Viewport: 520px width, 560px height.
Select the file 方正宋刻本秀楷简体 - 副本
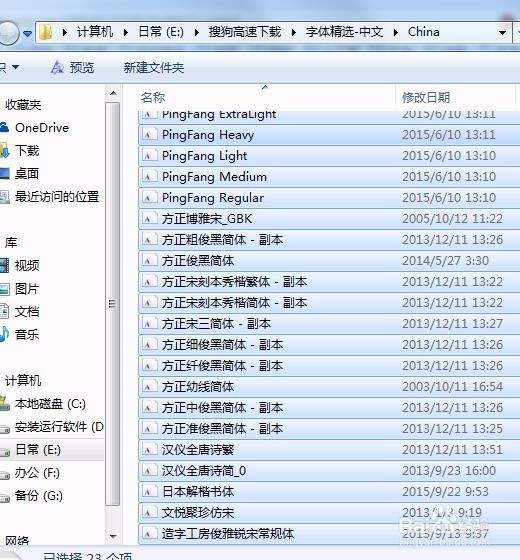(x=329, y=303)
